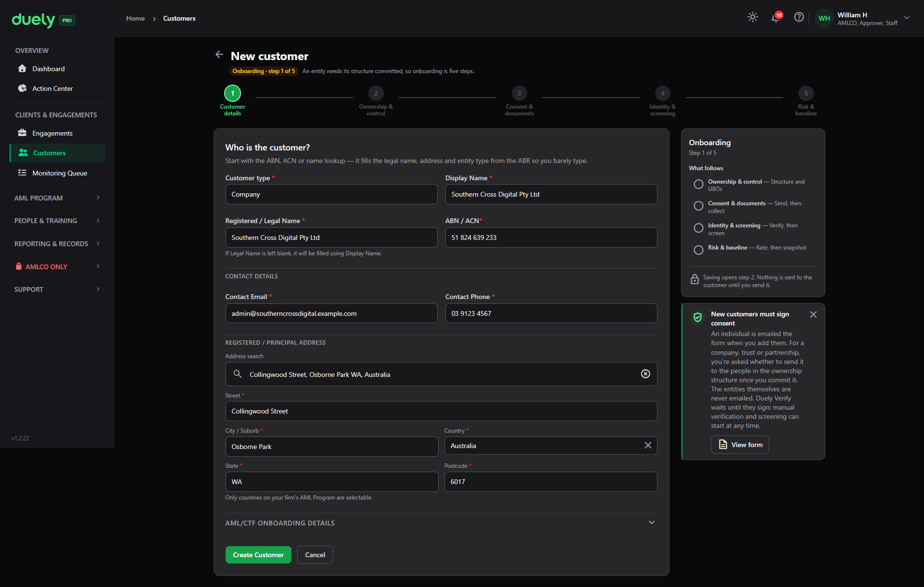Screen dimensions: 924x587
Task: Click the Display Name field
Action: point(551,194)
